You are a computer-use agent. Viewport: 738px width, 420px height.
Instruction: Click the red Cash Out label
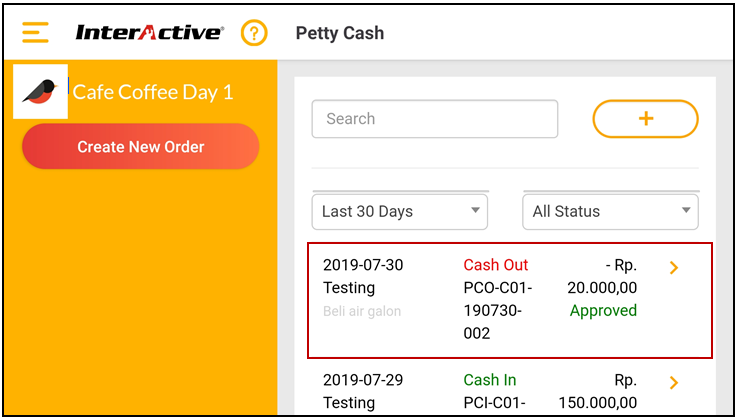tap(496, 265)
